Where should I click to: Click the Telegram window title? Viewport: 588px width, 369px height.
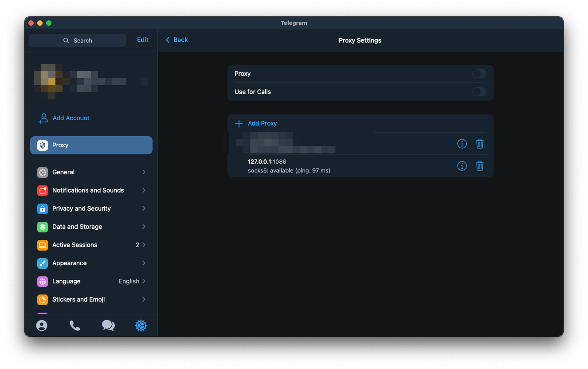coord(294,23)
